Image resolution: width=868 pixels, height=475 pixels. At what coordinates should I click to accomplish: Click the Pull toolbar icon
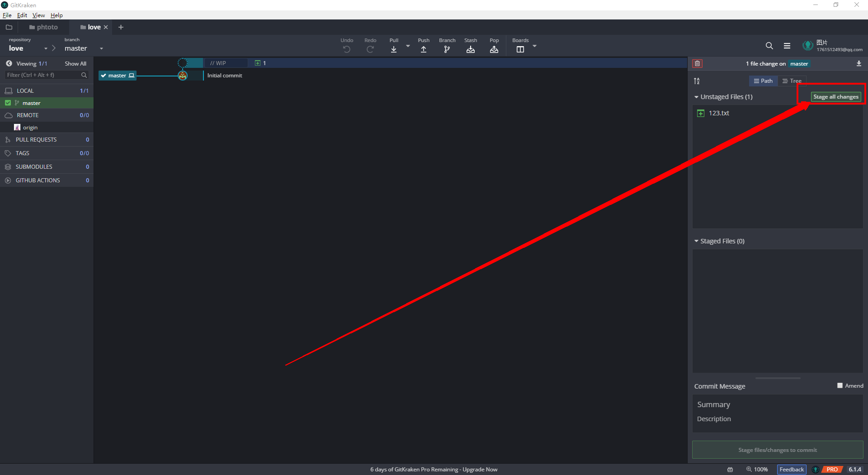click(x=394, y=49)
